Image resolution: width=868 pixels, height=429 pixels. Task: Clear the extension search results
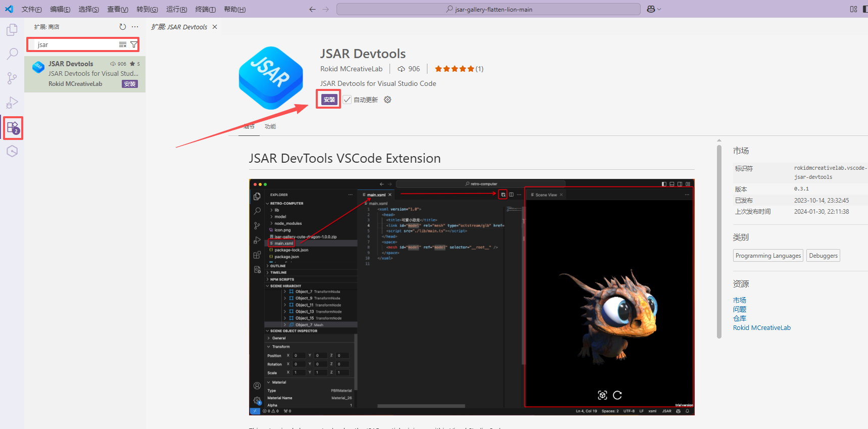[x=123, y=45]
